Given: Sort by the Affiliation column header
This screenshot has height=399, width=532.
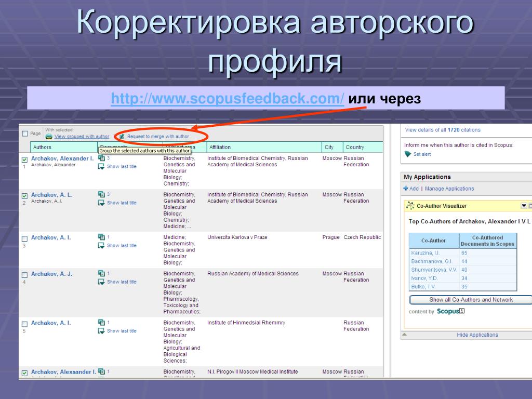Looking at the screenshot, I should click(x=264, y=147).
